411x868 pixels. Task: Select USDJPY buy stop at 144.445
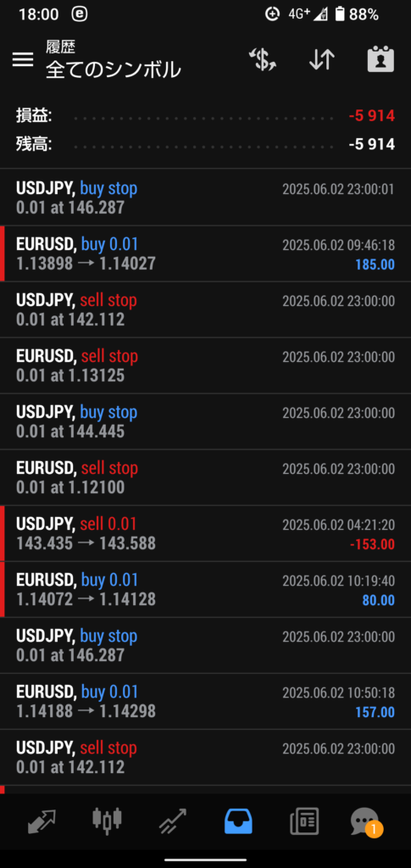click(x=205, y=421)
